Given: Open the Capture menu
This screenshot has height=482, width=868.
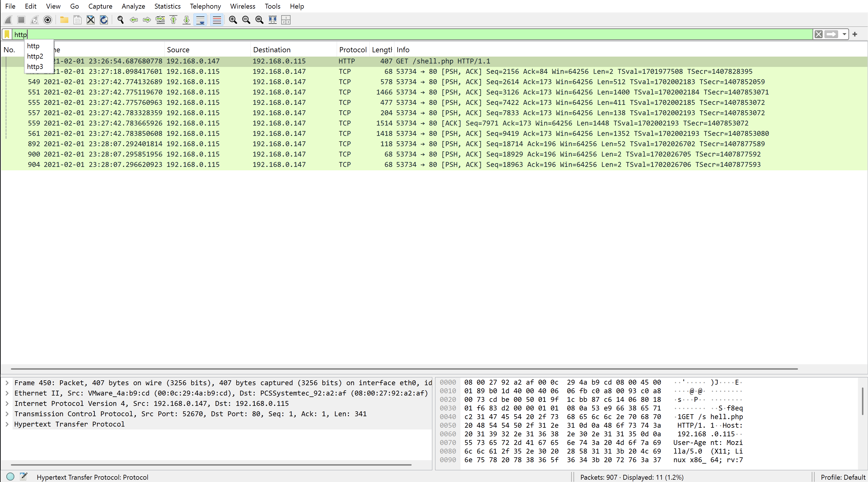Looking at the screenshot, I should (100, 6).
